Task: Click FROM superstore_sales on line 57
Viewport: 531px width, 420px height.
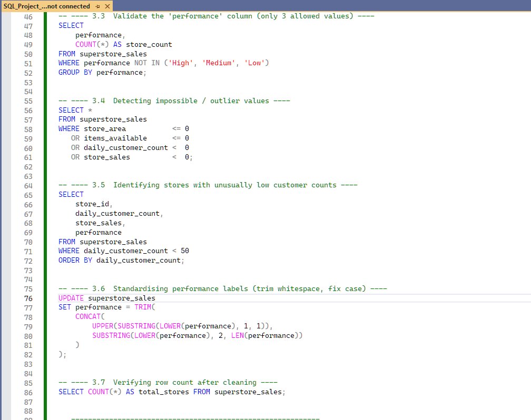Action: pyautogui.click(x=103, y=119)
